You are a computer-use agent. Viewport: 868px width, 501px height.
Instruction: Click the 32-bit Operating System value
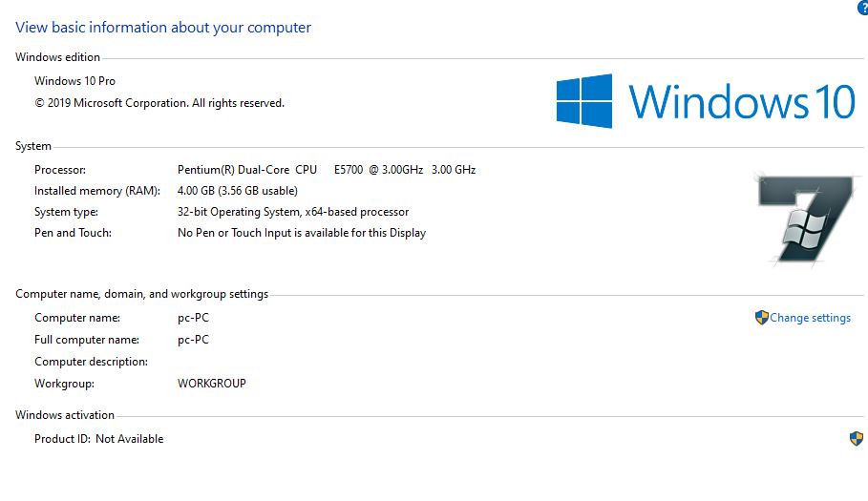292,212
